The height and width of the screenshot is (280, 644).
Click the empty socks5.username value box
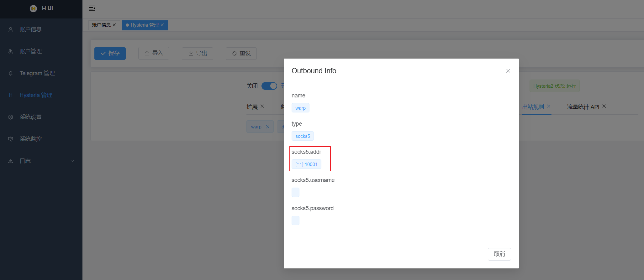(295, 193)
